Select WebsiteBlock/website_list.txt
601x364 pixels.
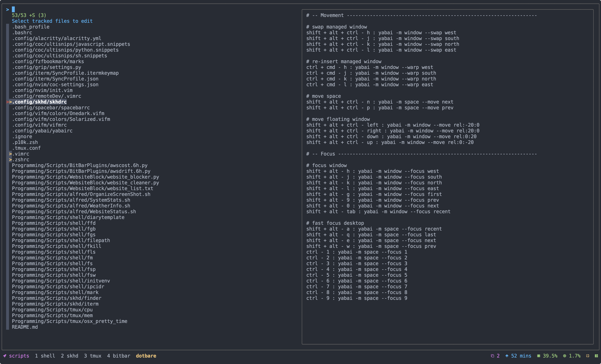(83, 188)
